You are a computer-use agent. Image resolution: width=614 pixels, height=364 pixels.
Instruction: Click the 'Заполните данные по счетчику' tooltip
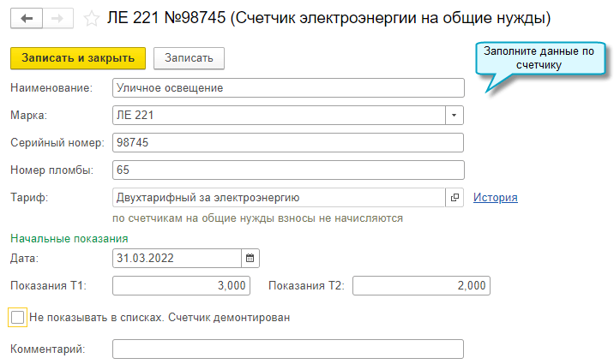(x=539, y=58)
